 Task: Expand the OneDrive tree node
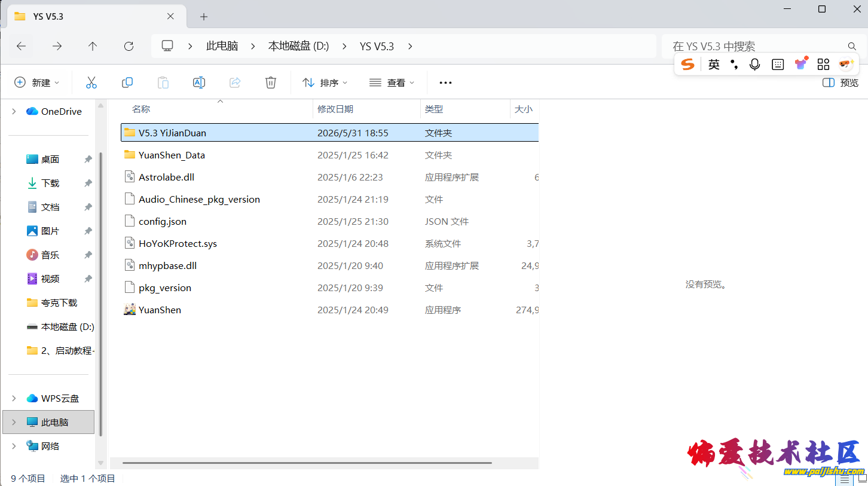pos(14,111)
